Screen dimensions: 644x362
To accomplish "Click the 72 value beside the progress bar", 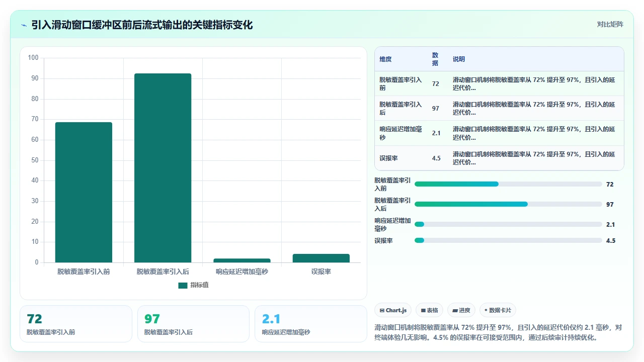I will (x=610, y=185).
